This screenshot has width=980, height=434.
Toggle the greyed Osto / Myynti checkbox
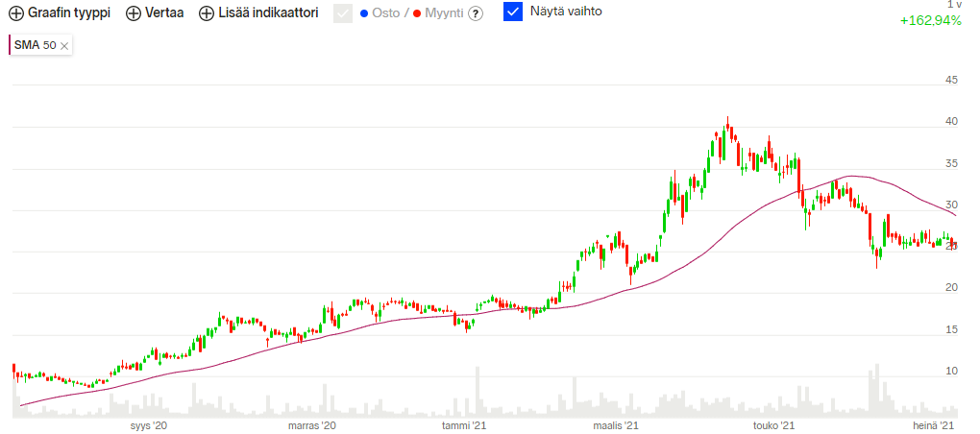(x=343, y=13)
